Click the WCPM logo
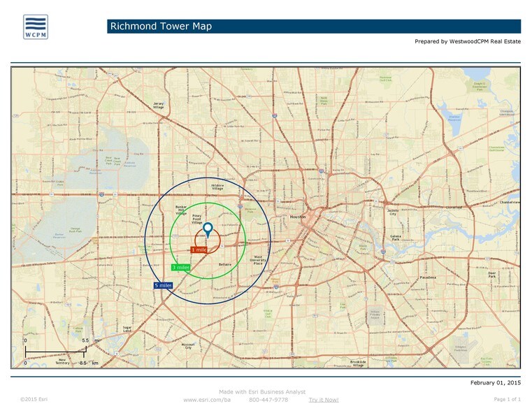532x411 pixels. (x=36, y=27)
